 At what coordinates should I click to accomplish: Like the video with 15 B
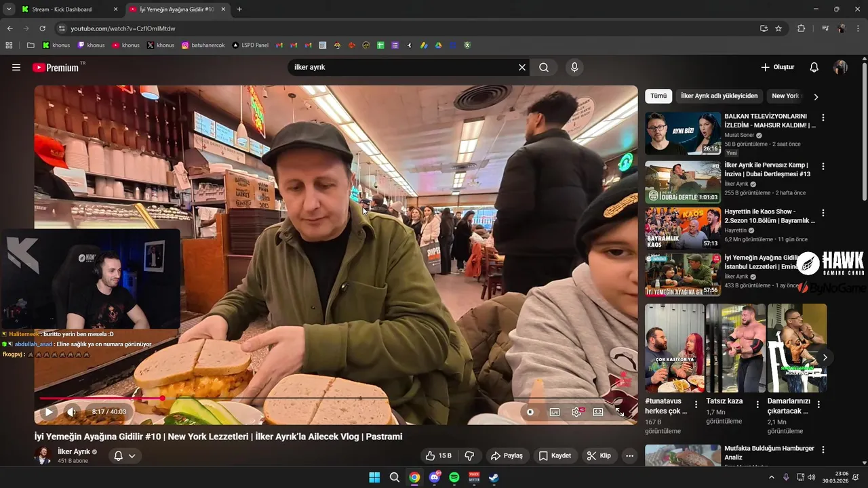pyautogui.click(x=438, y=455)
